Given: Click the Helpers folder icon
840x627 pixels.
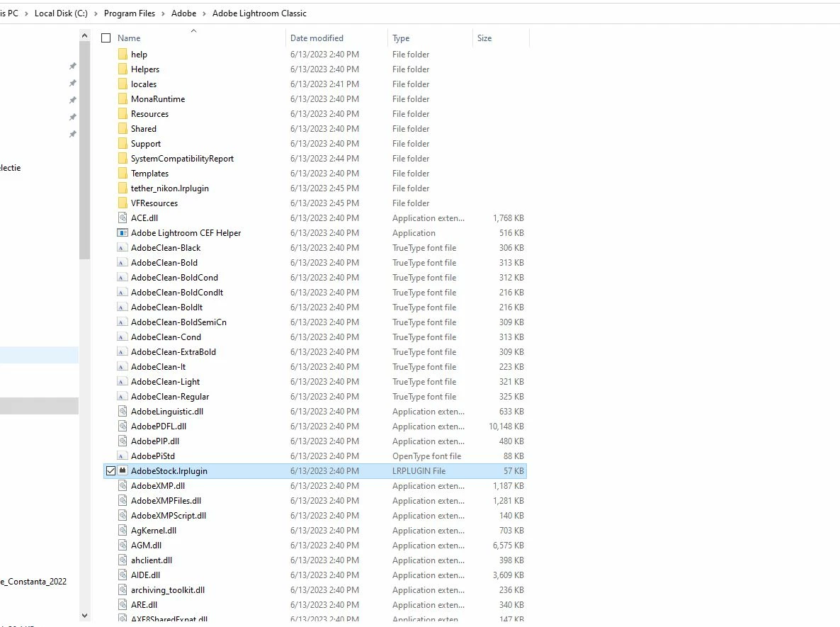Looking at the screenshot, I should (123, 69).
